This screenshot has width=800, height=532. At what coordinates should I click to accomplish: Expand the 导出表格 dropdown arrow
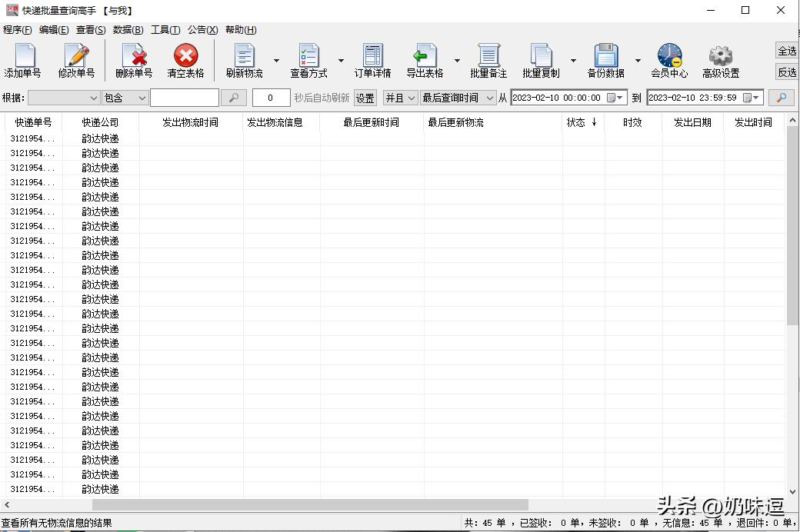coord(457,60)
